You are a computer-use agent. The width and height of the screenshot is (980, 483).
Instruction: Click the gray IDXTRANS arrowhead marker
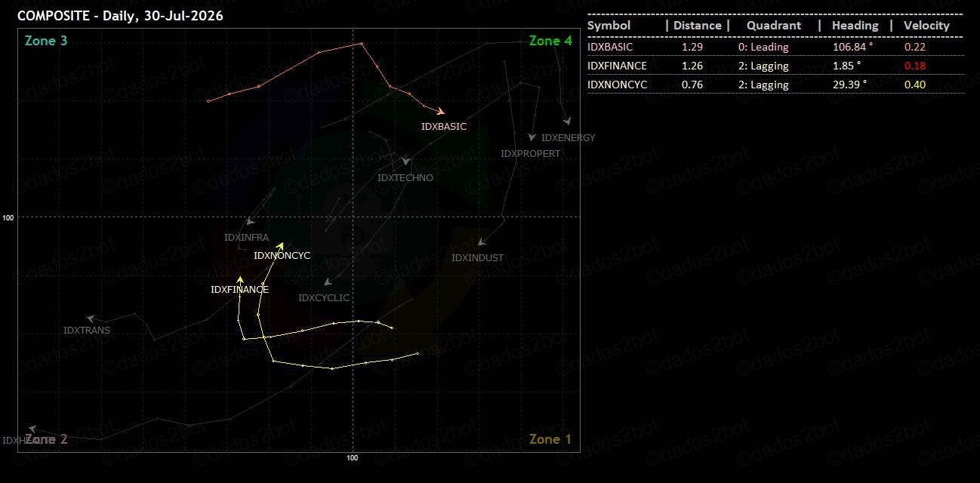point(90,319)
